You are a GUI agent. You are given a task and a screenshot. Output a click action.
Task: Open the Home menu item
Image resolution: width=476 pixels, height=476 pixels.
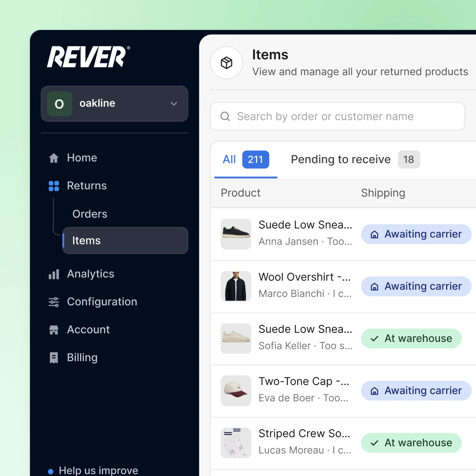tap(82, 158)
